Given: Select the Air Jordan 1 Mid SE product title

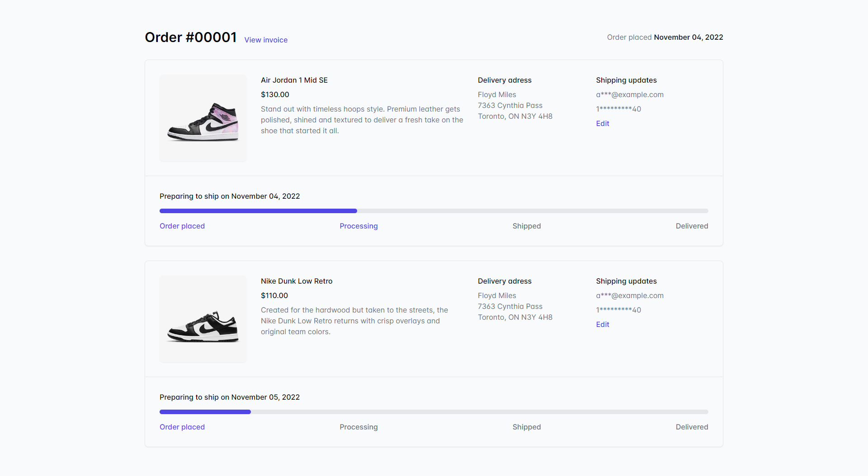Looking at the screenshot, I should (x=294, y=80).
